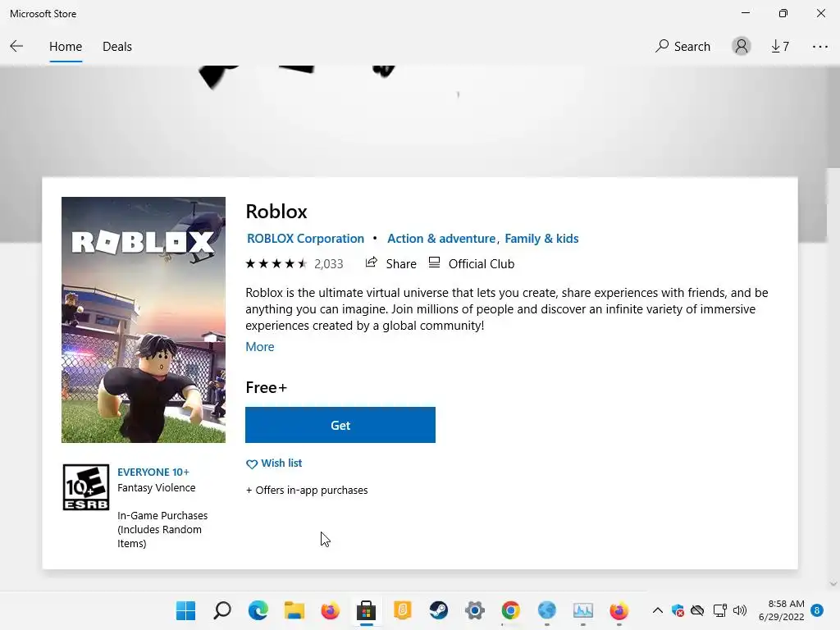Open notification badge showing 8
The image size is (840, 630).
pos(817,610)
